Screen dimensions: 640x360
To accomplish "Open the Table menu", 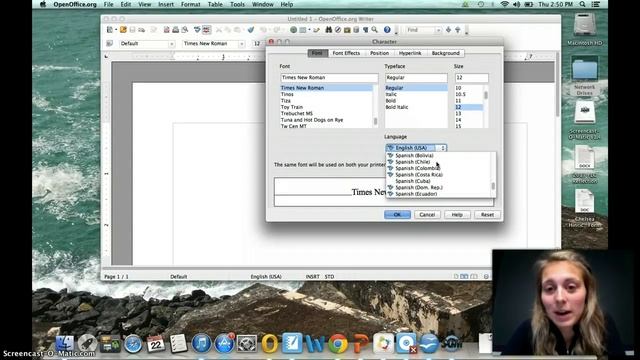I will point(215,4).
